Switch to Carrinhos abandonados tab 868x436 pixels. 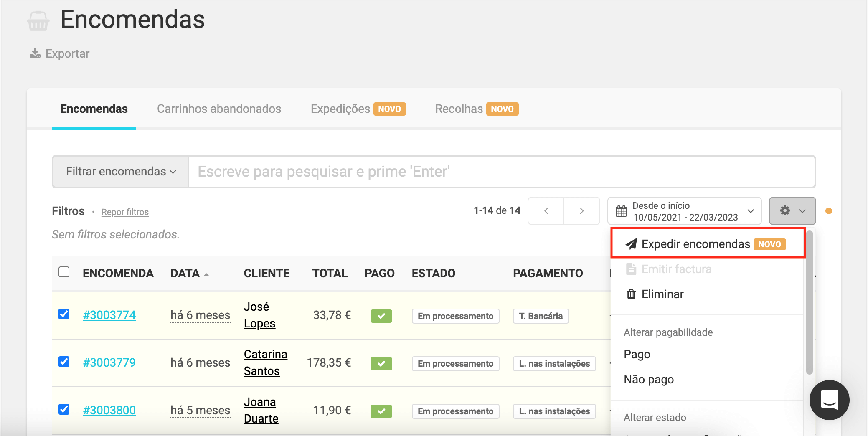click(x=219, y=109)
